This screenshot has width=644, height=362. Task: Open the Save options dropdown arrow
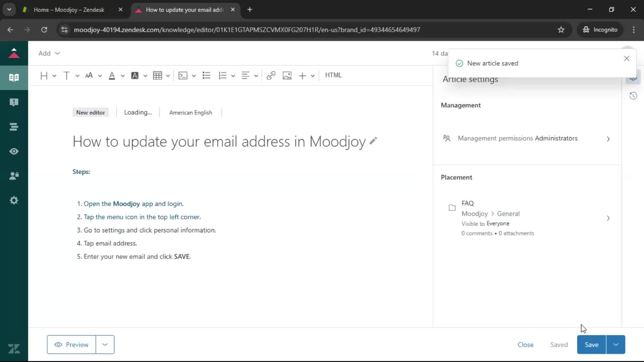[x=616, y=345]
